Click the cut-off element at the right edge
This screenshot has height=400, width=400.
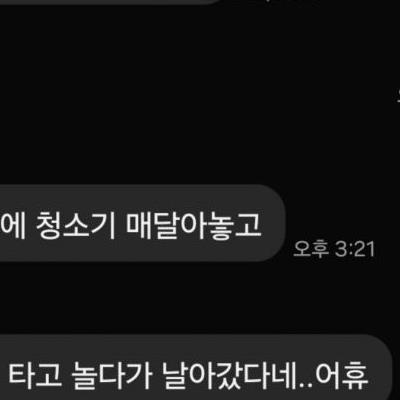pos(398,96)
